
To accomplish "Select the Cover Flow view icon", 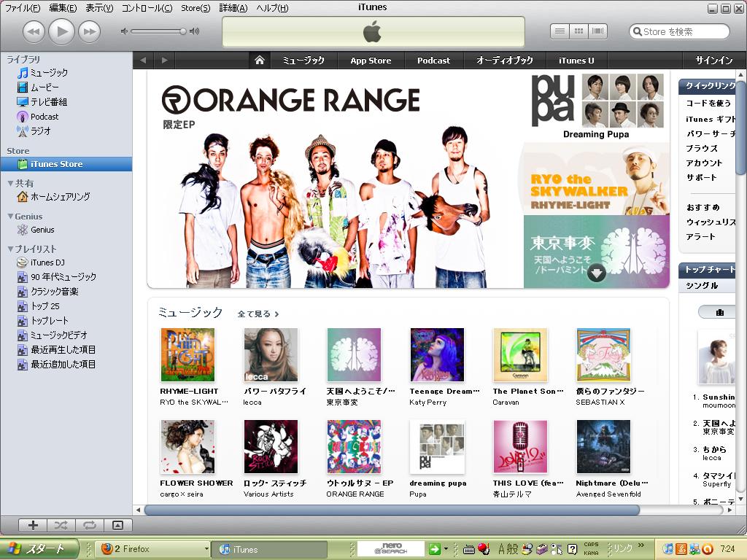I will (598, 31).
